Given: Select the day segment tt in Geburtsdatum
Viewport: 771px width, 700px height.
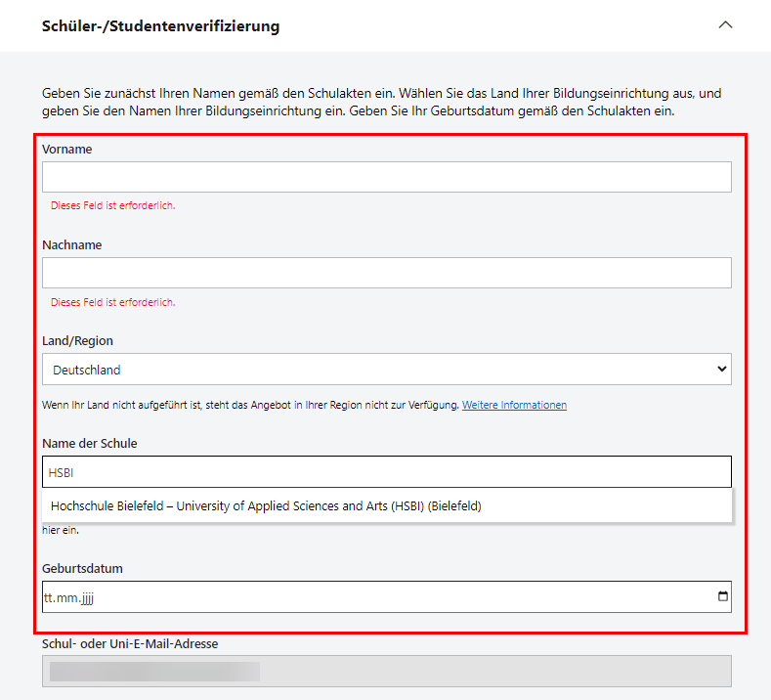Looking at the screenshot, I should (49, 597).
